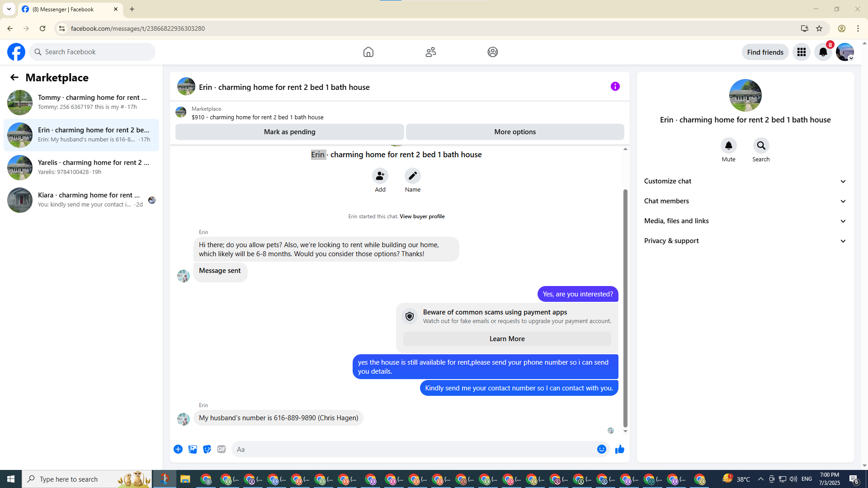868x488 pixels.
Task: Click the pencil Name edit icon
Action: click(412, 176)
